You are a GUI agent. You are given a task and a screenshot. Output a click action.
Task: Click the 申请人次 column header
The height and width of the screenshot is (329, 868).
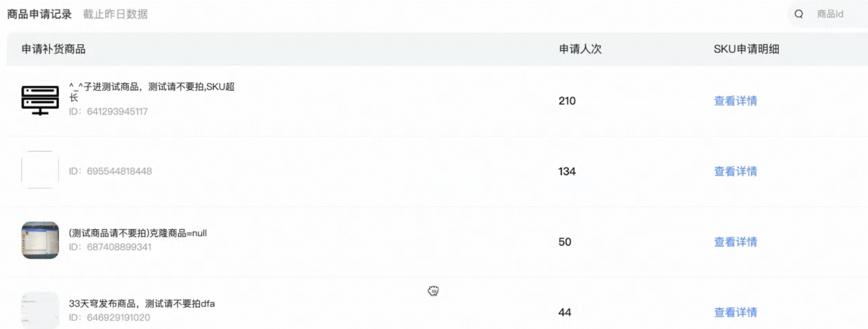coord(580,49)
